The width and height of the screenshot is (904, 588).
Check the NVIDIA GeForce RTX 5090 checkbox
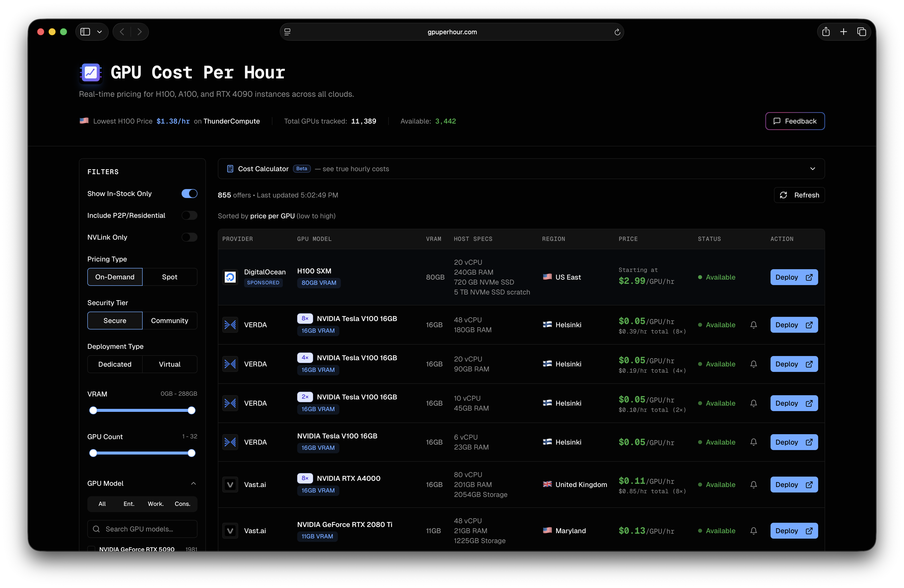91,549
